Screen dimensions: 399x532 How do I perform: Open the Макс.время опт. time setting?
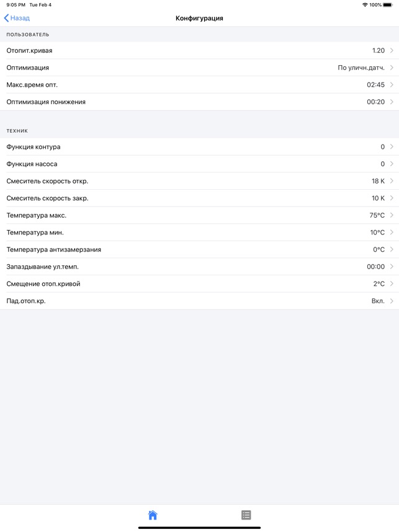[199, 85]
